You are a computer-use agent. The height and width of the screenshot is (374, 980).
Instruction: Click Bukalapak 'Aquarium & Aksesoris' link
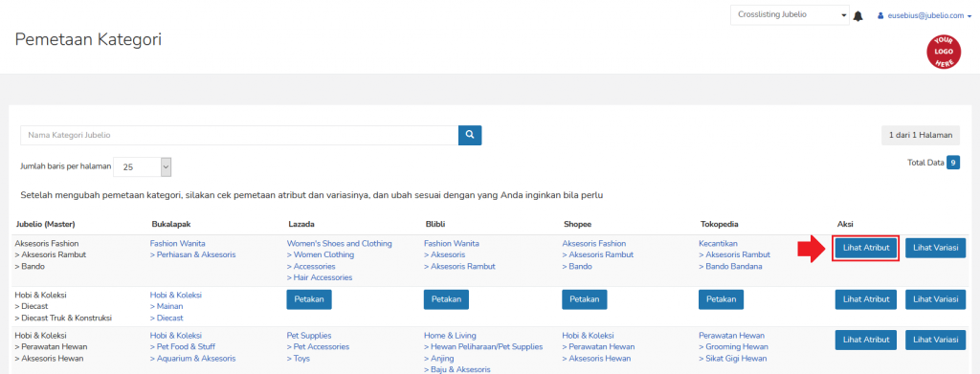(x=192, y=359)
